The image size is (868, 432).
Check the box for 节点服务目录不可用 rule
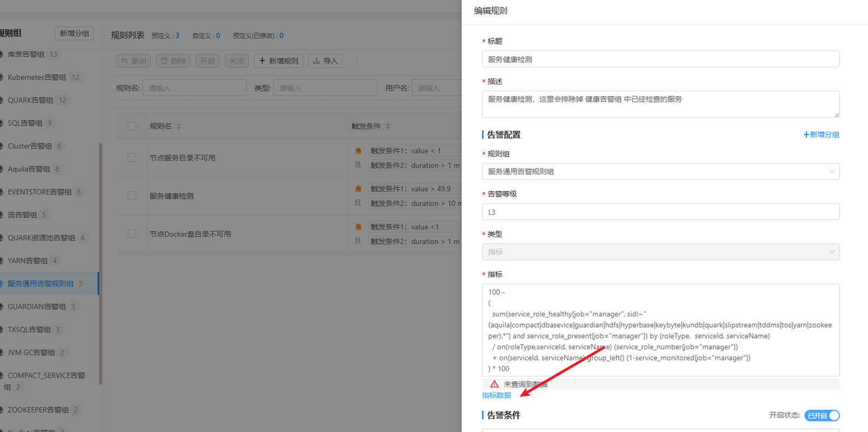click(132, 158)
